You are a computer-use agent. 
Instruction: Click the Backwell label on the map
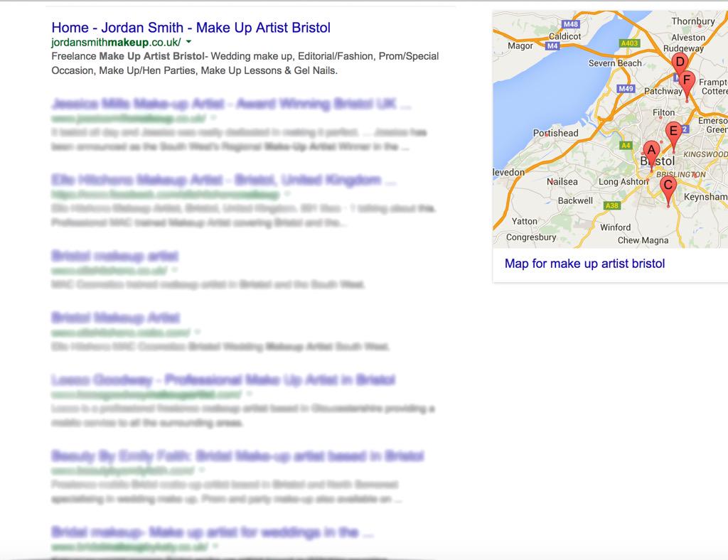575,201
